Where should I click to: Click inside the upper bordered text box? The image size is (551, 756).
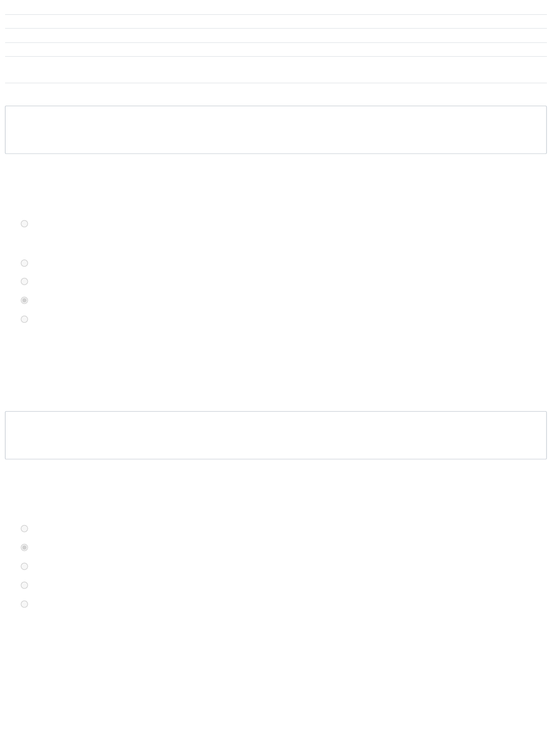click(x=276, y=130)
